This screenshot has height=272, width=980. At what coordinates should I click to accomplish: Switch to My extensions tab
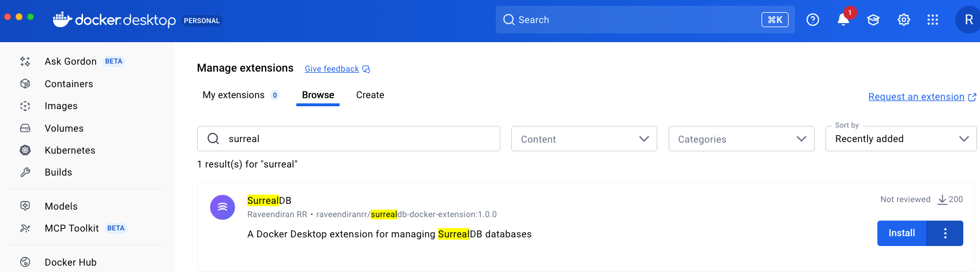[x=240, y=95]
